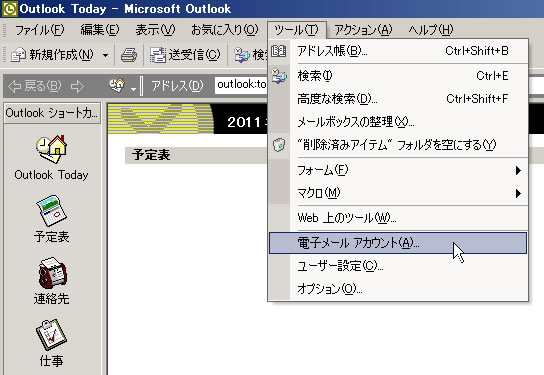This screenshot has height=375, width=544.
Task: Click the 戻る(B) back button
Action: [34, 86]
